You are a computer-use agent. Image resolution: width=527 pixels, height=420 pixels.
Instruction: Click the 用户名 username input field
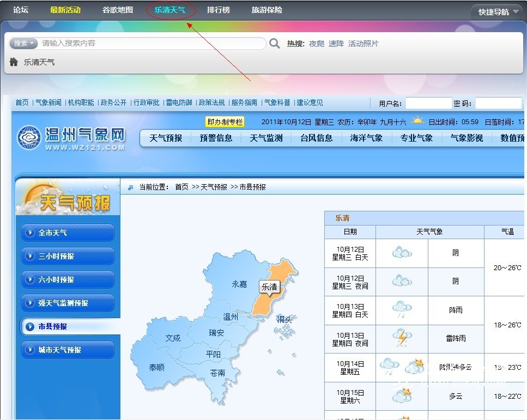pyautogui.click(x=428, y=103)
